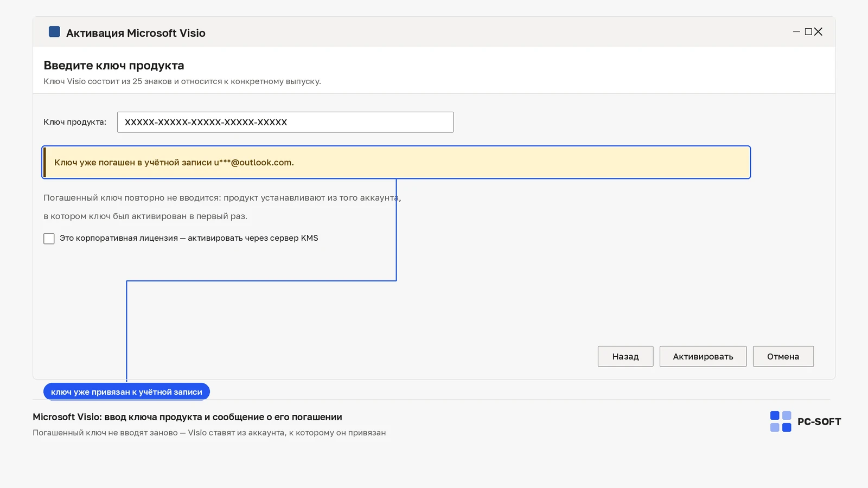Click the Visio app icon in title bar

click(x=54, y=32)
